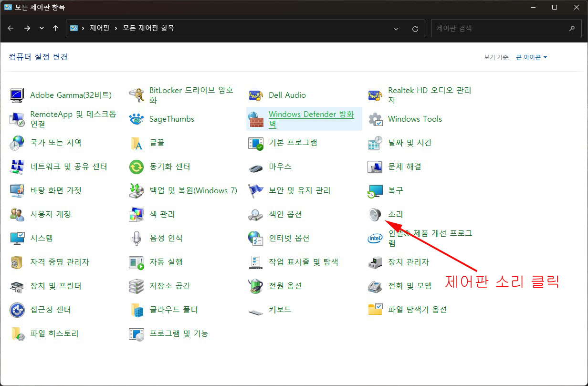The image size is (588, 386).
Task: Expand the chevron before 제어판 in address bar
Action: (83, 28)
